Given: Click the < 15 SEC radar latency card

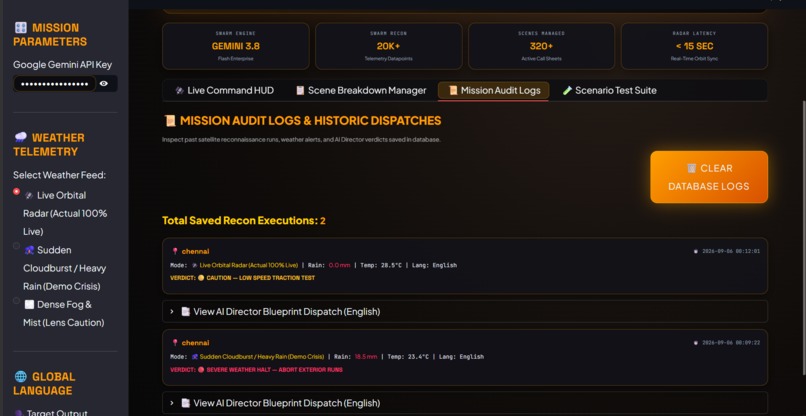Looking at the screenshot, I should pos(694,46).
